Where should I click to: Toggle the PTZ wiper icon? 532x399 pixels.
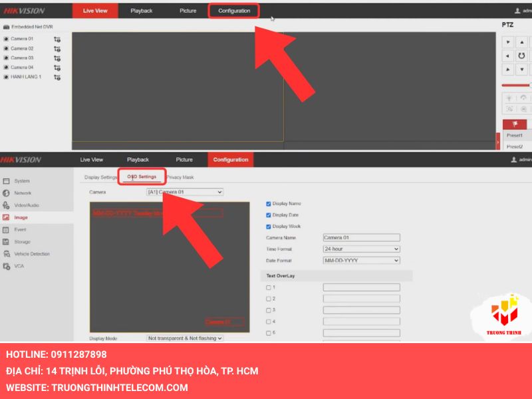[523, 98]
